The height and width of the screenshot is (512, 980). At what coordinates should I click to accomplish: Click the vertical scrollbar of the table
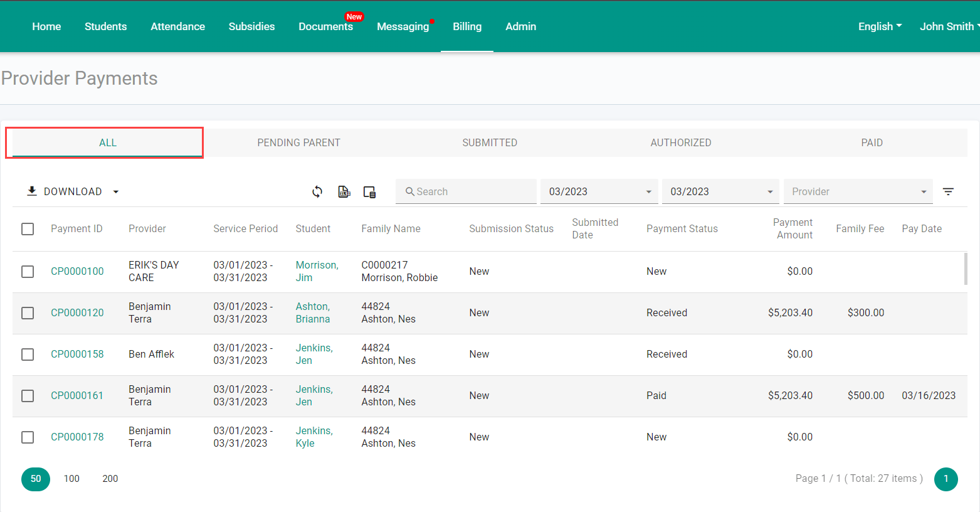966,269
